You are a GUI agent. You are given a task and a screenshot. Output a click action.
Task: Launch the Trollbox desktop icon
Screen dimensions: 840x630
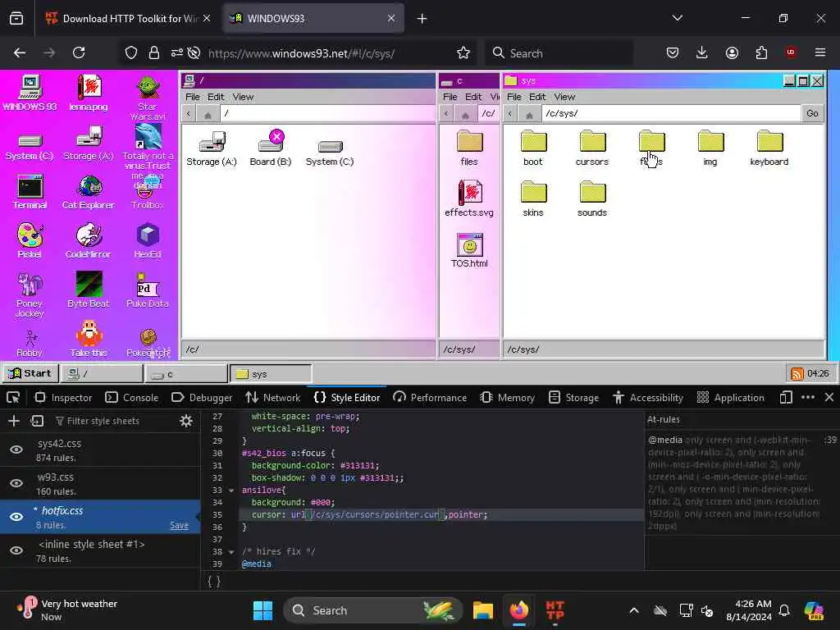(148, 195)
